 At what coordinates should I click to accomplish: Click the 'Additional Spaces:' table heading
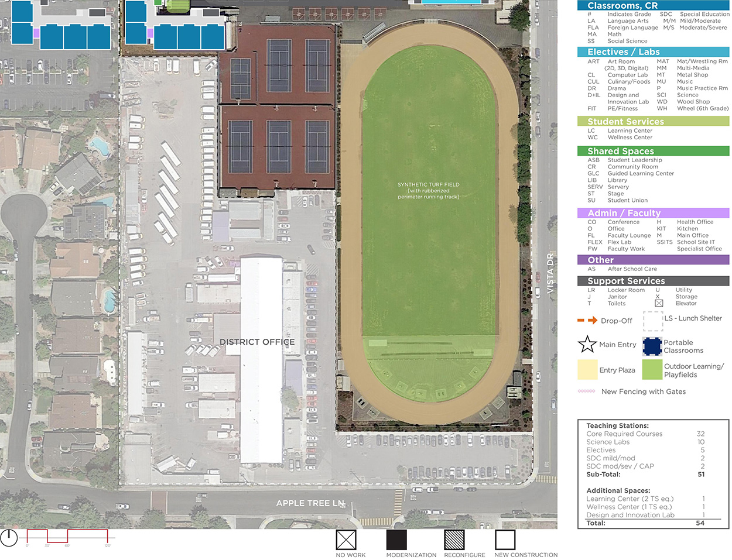[618, 490]
